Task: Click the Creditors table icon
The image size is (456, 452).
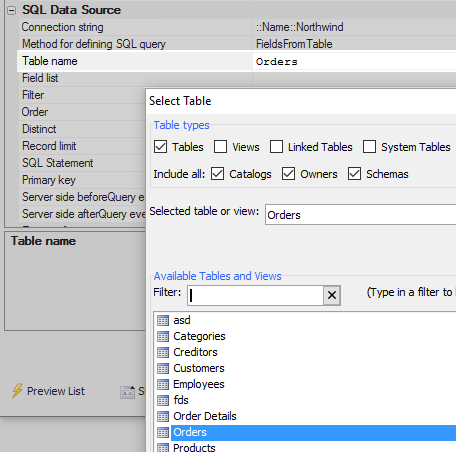Action: click(x=163, y=353)
